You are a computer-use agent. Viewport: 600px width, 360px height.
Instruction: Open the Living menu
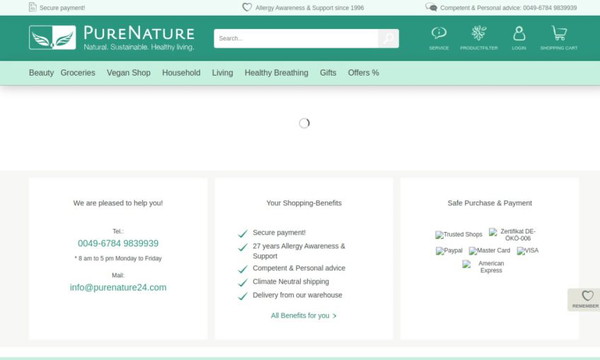point(222,73)
